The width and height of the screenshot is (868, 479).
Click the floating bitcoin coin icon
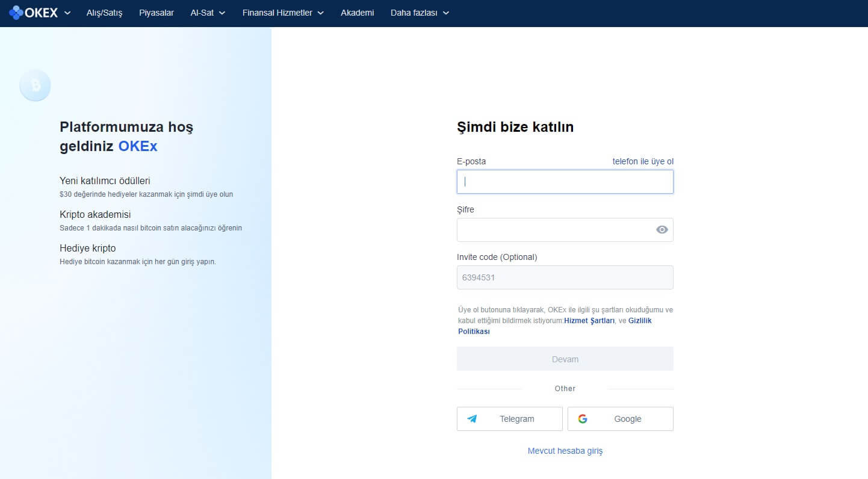click(35, 85)
